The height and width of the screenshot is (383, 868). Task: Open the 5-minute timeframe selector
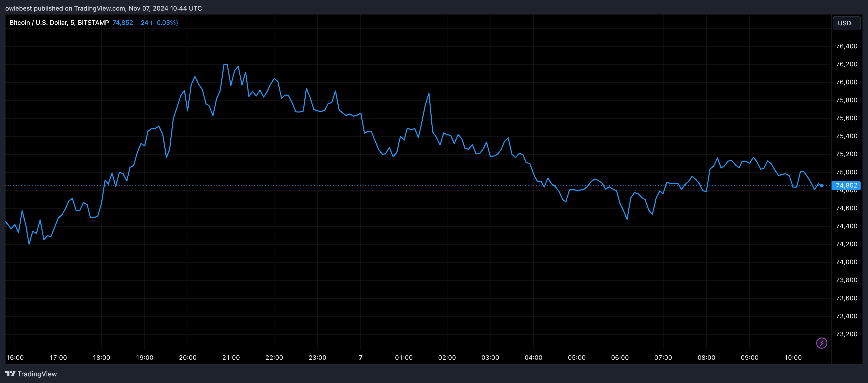click(x=71, y=22)
